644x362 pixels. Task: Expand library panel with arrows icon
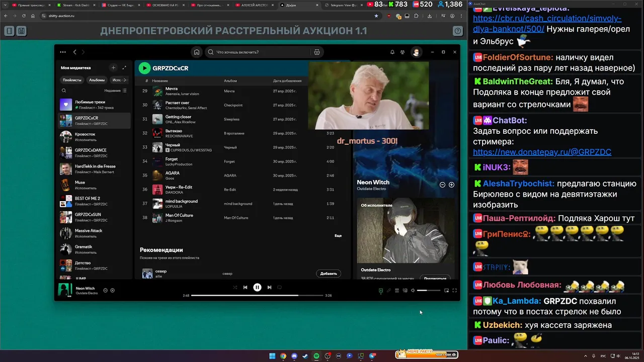124,67
